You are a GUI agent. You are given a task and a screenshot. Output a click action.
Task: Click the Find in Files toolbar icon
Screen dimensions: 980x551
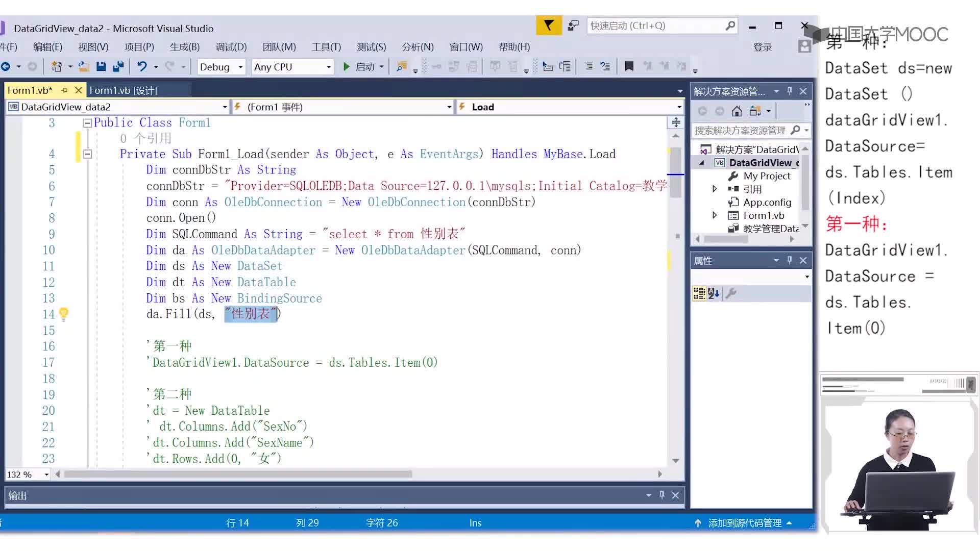(402, 66)
